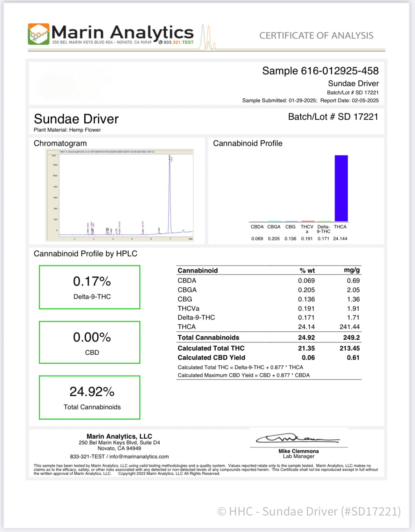Select the 0.00% CBD box

click(90, 342)
